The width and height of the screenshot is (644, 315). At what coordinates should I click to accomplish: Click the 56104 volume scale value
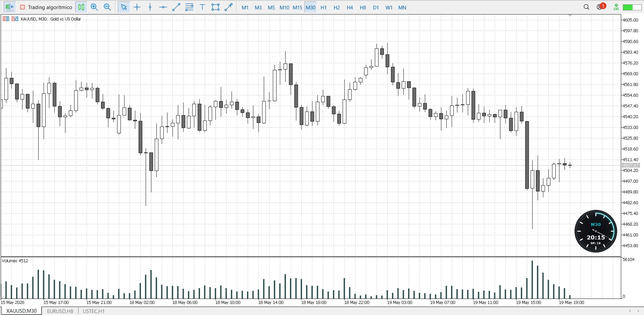coord(629,259)
